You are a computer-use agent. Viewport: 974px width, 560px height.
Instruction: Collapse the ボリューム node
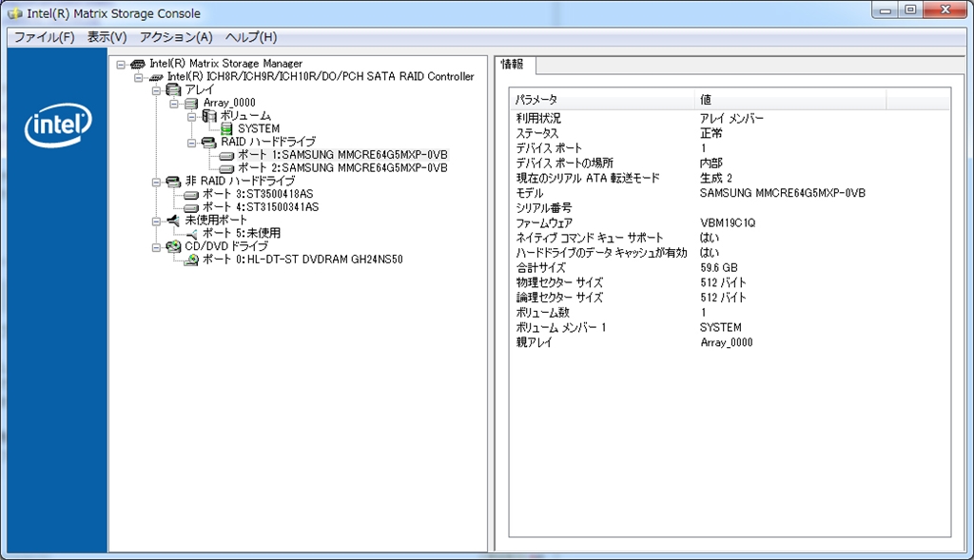tap(192, 116)
